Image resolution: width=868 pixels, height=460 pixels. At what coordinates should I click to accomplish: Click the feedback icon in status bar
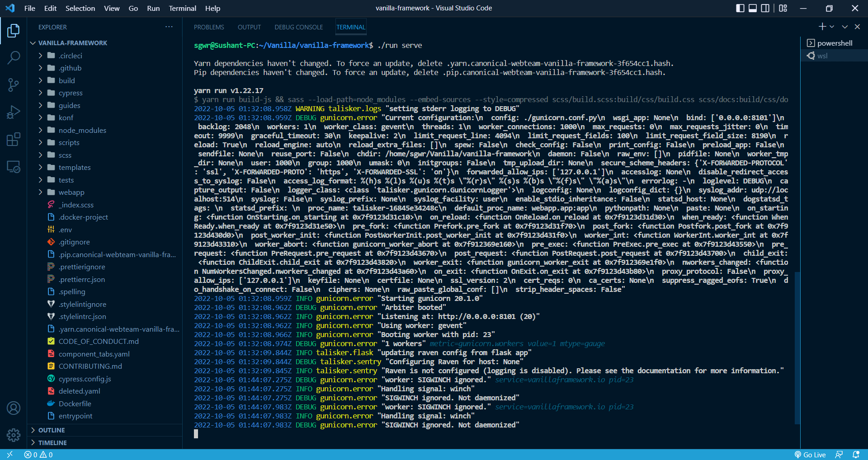click(x=839, y=455)
